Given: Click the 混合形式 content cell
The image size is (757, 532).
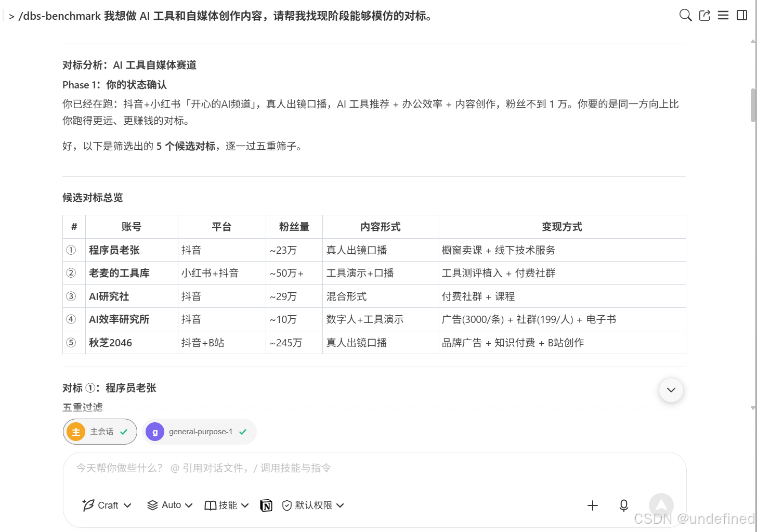Looking at the screenshot, I should click(380, 296).
